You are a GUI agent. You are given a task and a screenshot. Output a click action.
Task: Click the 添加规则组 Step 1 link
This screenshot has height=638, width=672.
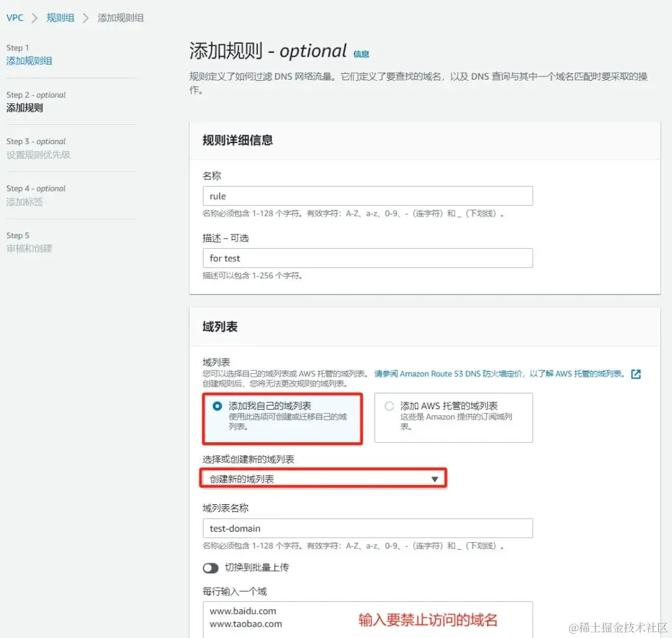click(29, 61)
